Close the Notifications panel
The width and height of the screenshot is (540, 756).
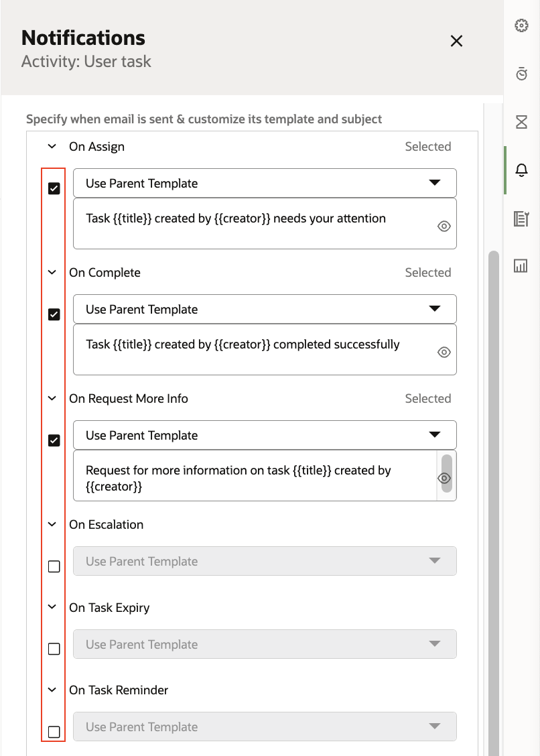456,41
